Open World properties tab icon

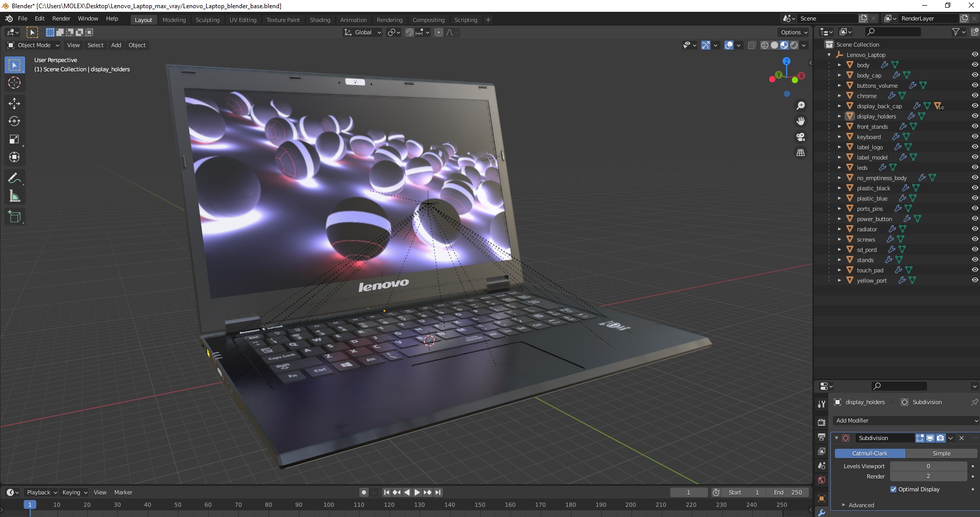pos(822,480)
